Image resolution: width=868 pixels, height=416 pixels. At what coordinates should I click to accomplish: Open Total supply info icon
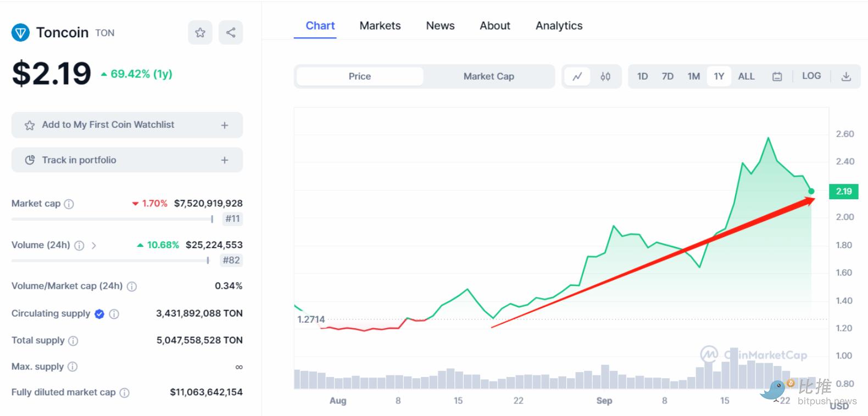73,341
